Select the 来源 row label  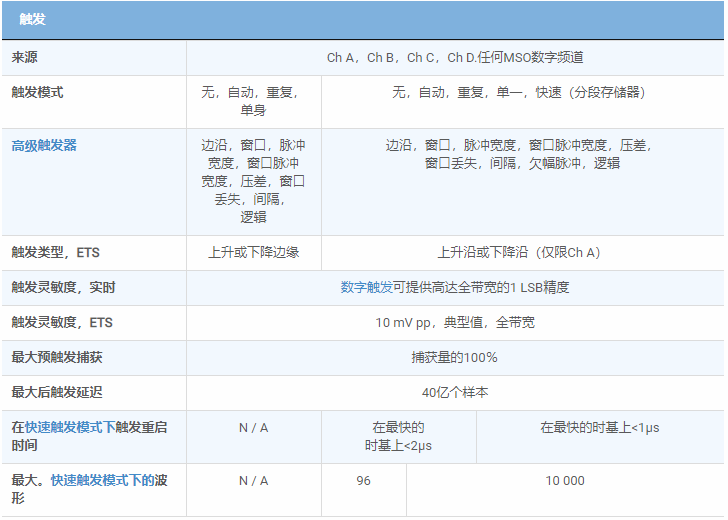tap(25, 58)
